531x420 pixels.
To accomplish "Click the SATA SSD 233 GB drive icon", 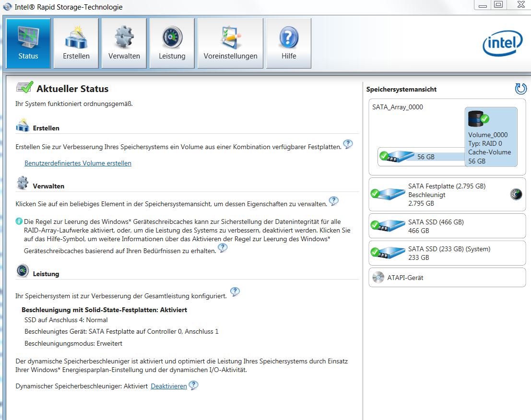I will pos(388,253).
